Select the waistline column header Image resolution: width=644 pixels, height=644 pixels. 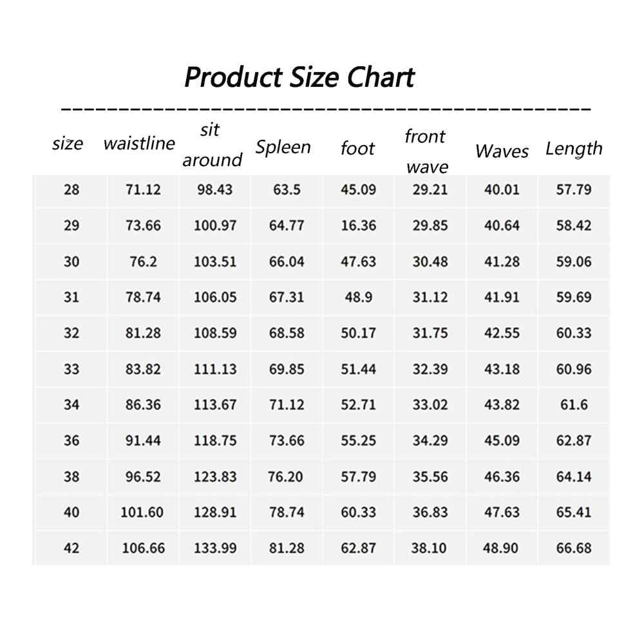[x=139, y=144]
